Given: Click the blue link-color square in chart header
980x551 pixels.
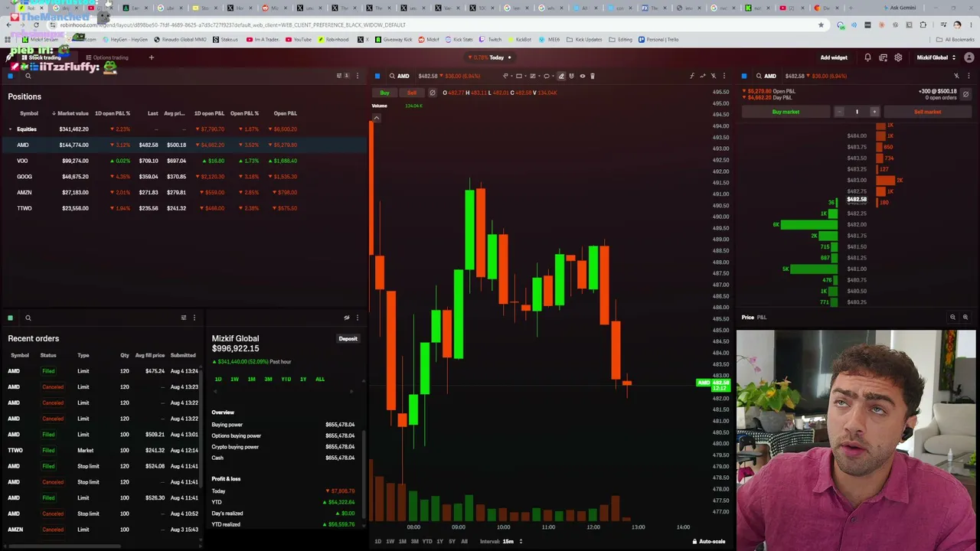Looking at the screenshot, I should [x=377, y=76].
